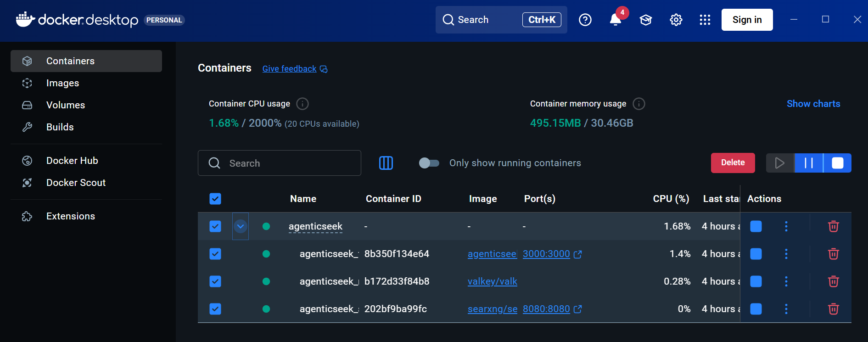Click the top Search bar with Ctrl+K
Image resolution: width=868 pixels, height=342 pixels.
501,20
